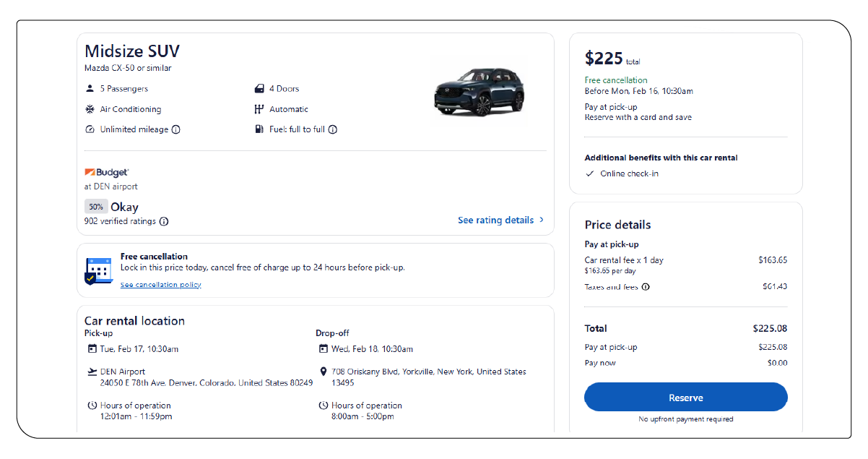The width and height of the screenshot is (868, 459).
Task: Click the drop-off location pin icon
Action: pos(323,372)
